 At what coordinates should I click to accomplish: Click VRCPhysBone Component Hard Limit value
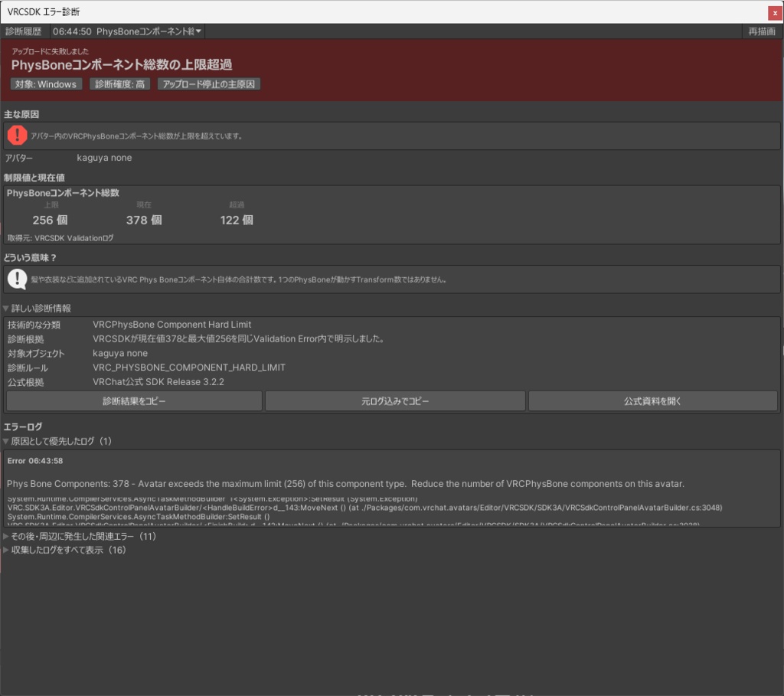click(x=172, y=325)
